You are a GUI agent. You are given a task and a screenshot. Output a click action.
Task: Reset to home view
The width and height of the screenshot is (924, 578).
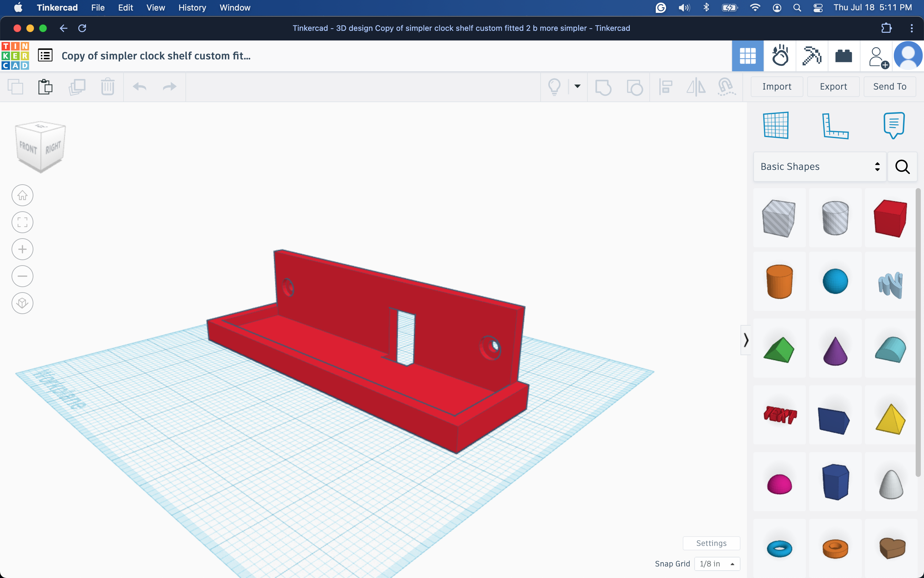point(22,195)
